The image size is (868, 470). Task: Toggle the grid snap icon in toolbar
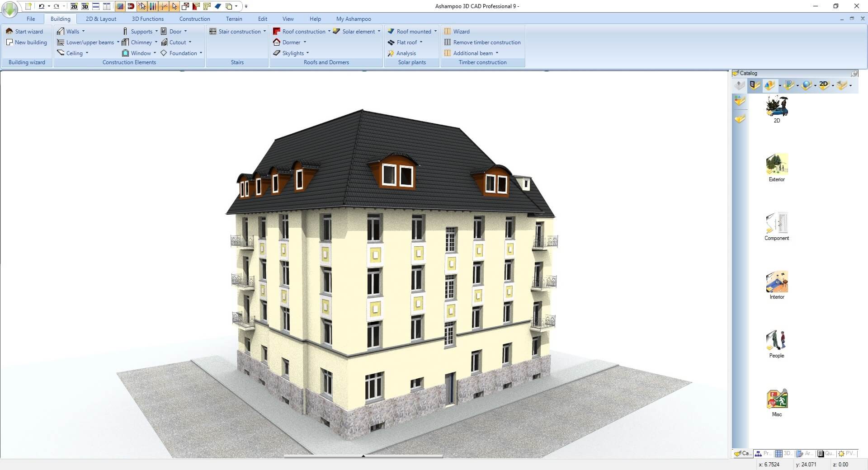pyautogui.click(x=120, y=6)
